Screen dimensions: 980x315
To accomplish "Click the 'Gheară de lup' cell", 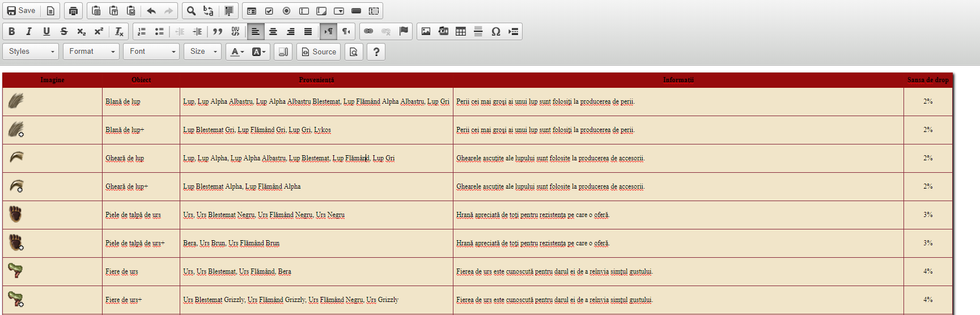I will point(141,158).
